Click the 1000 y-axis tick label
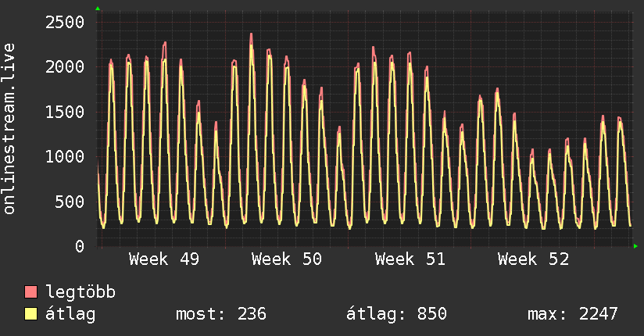Screen dimensions: 644x336 pos(63,156)
